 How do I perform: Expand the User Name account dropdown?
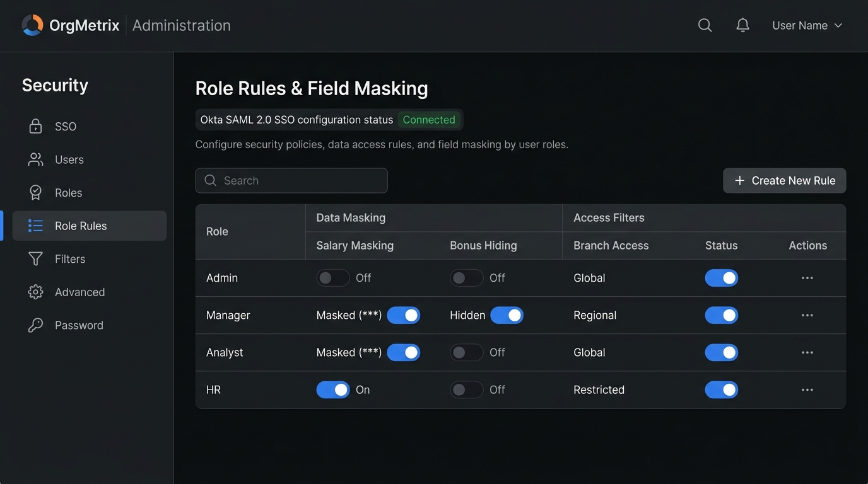coord(807,25)
